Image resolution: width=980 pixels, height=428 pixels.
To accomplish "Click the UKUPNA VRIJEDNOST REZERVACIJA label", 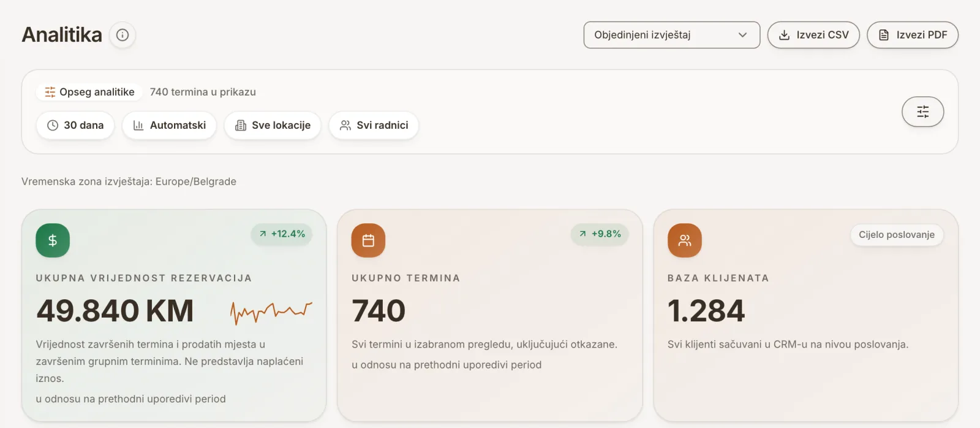I will coord(144,278).
